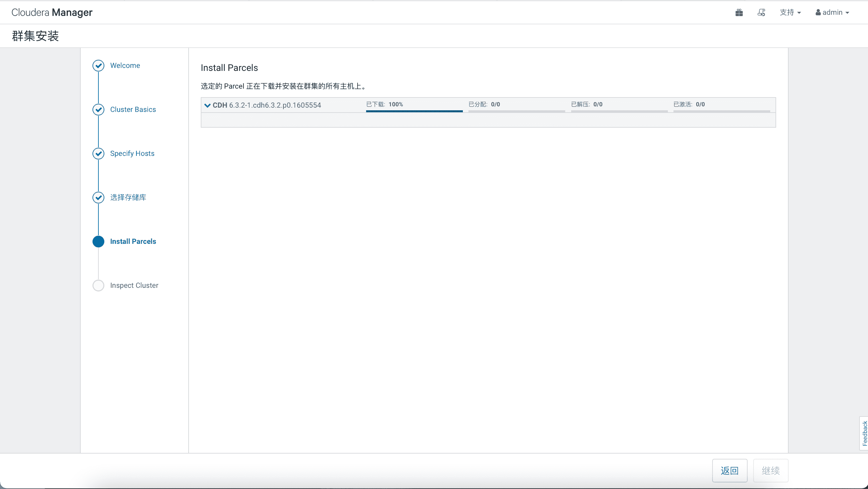This screenshot has height=489, width=868.
Task: Click the Inspect Cluster empty circle
Action: [98, 286]
